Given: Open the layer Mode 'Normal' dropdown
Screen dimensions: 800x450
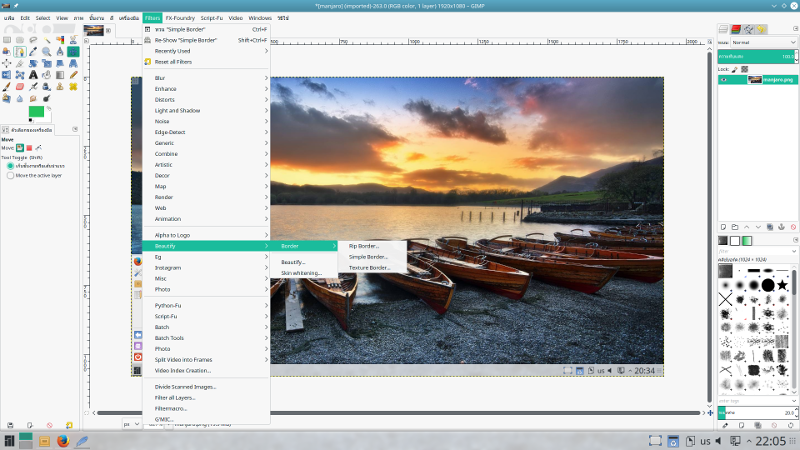Looking at the screenshot, I should click(x=765, y=42).
